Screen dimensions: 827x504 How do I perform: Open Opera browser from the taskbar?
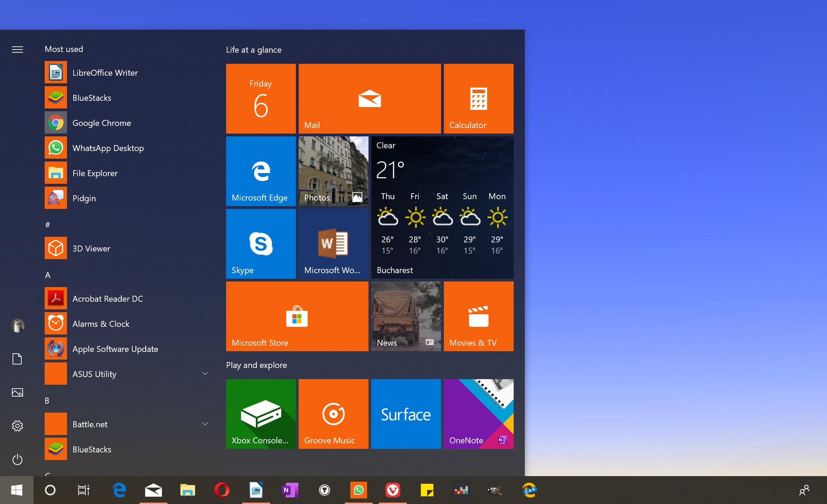click(222, 490)
